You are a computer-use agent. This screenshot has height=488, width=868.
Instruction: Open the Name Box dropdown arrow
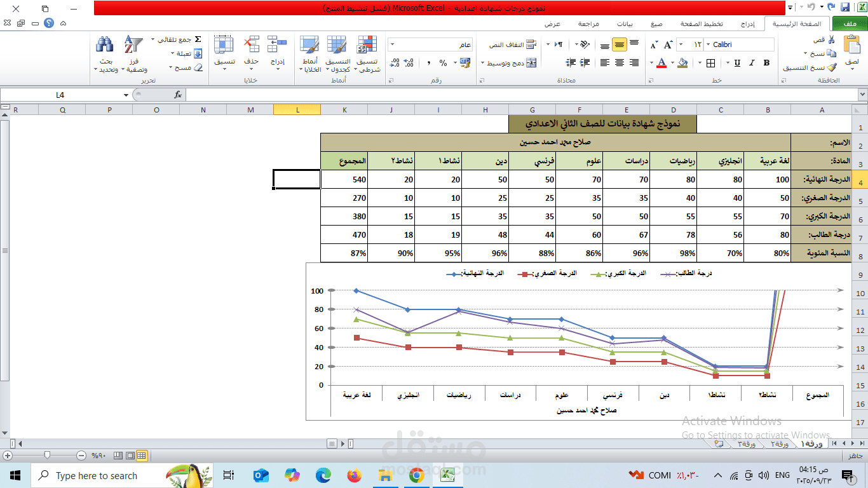(x=126, y=95)
